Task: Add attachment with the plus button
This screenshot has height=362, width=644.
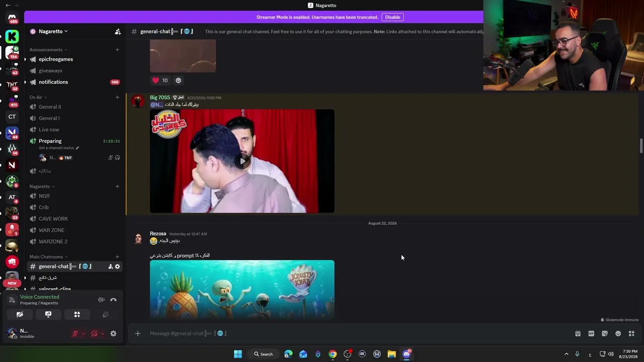Action: pyautogui.click(x=137, y=333)
